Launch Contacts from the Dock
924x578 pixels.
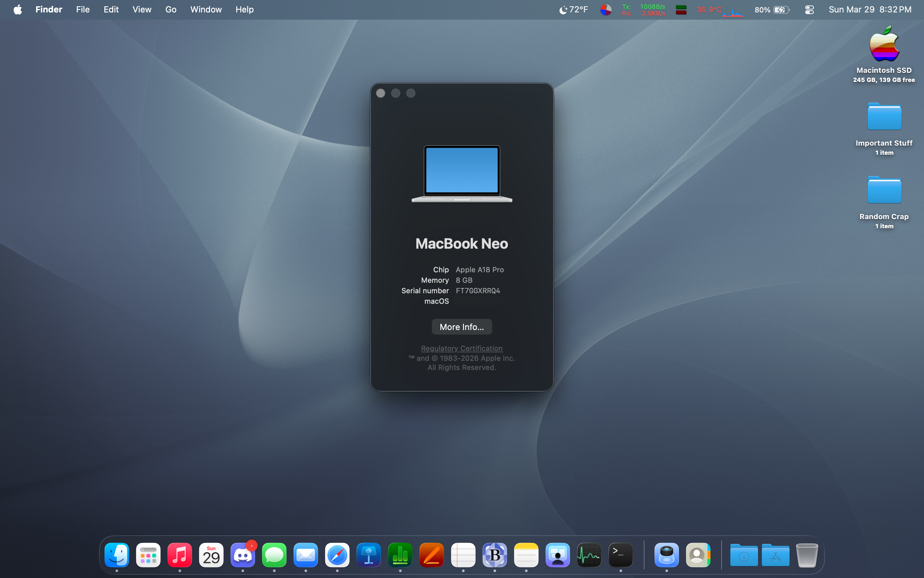point(698,555)
